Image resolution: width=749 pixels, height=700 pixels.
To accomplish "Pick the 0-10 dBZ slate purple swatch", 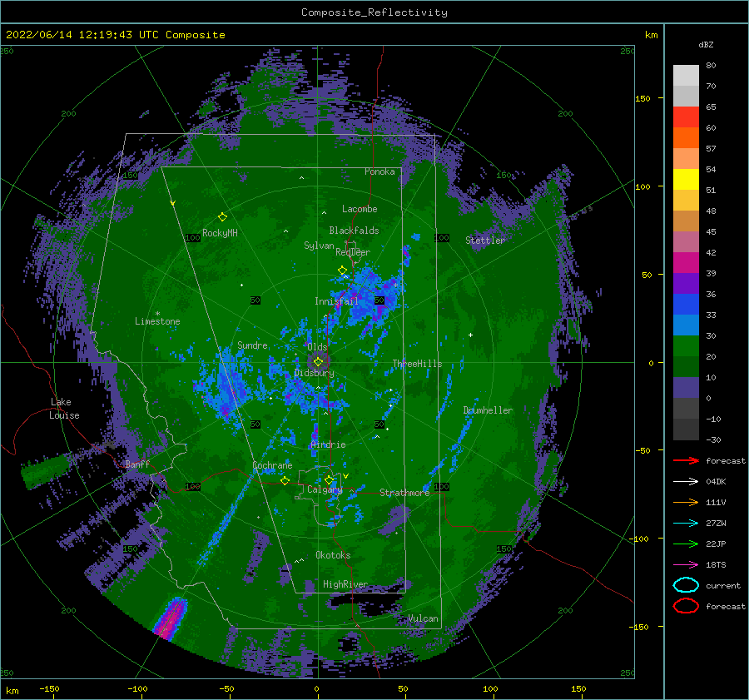I will (686, 387).
